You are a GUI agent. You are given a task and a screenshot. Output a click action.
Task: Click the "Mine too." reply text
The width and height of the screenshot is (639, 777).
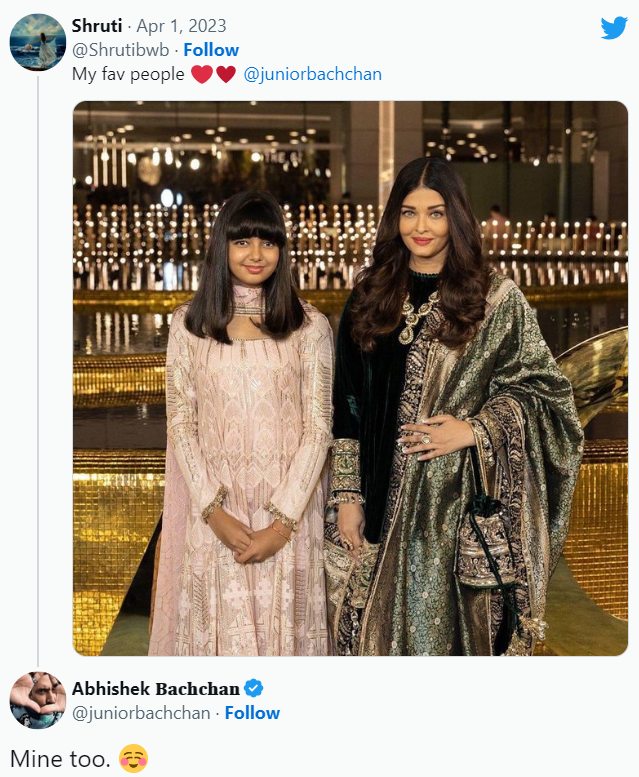59,756
